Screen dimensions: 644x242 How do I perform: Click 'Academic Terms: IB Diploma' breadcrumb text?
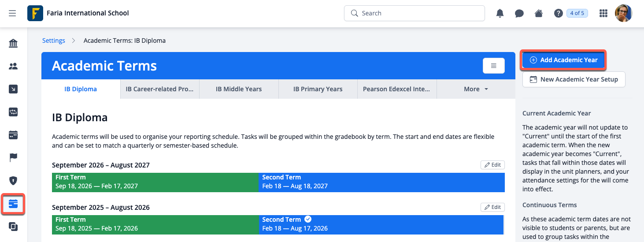pos(125,41)
